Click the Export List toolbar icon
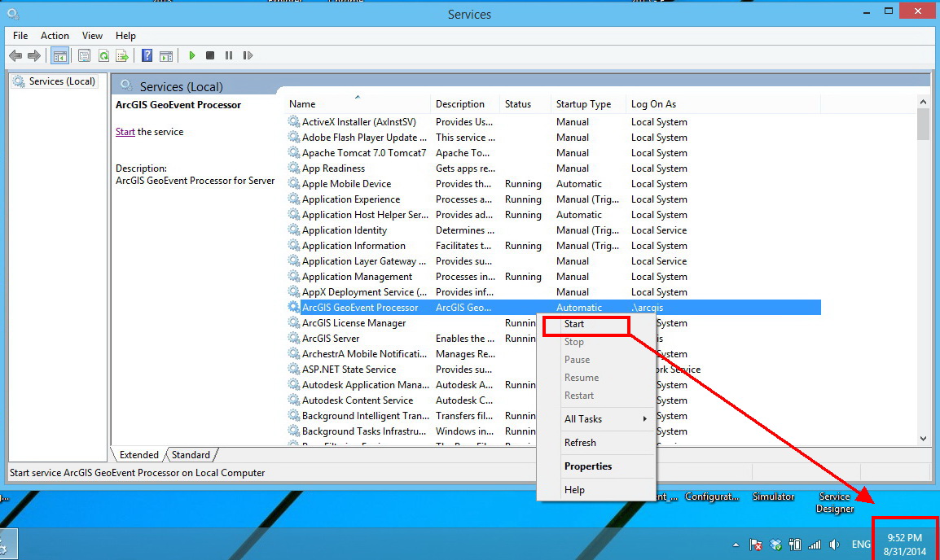 (x=122, y=55)
